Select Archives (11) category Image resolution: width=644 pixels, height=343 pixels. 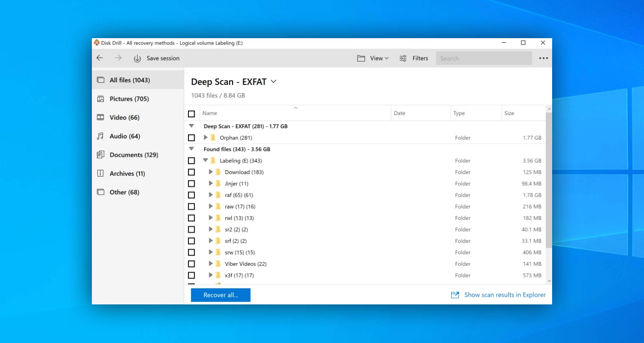coord(138,173)
